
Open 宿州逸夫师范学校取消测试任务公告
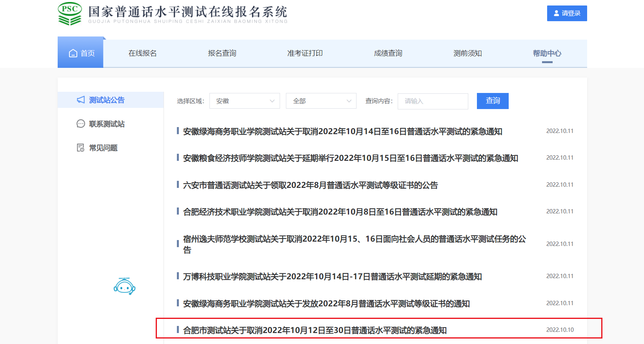point(355,244)
